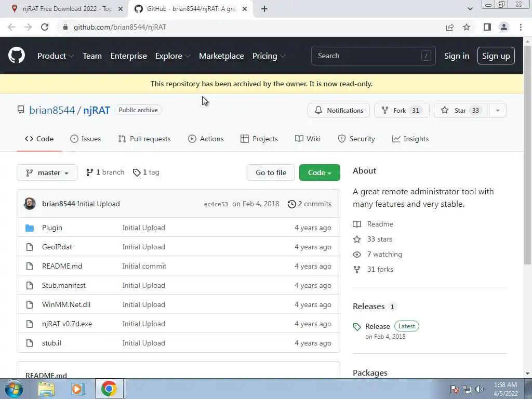Screen dimensions: 532x399
Task: Click the Sign up button
Action: click(x=496, y=56)
